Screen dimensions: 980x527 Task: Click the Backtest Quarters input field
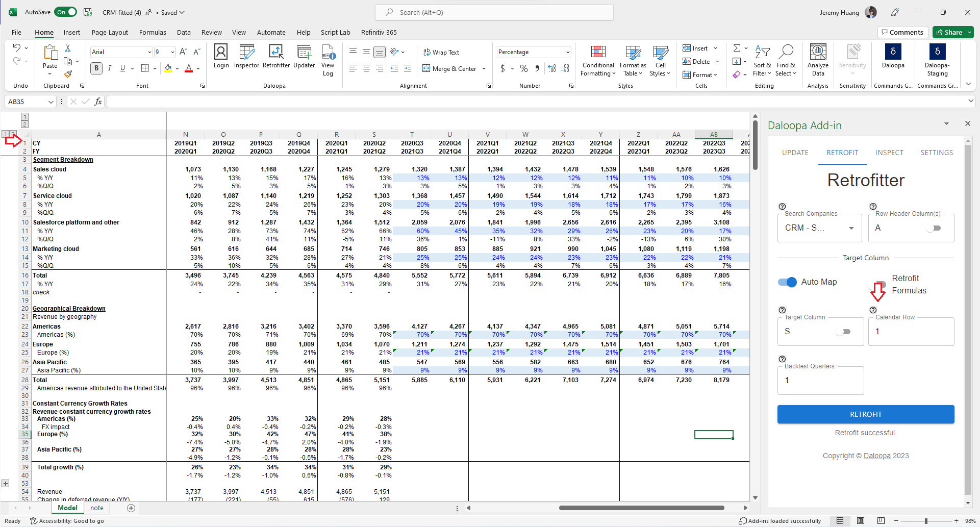click(820, 381)
